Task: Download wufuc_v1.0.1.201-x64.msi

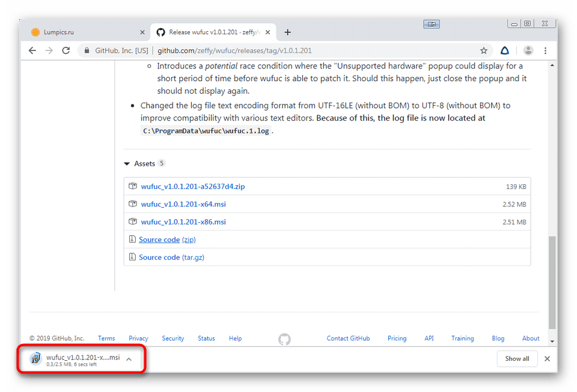Action: click(x=183, y=204)
